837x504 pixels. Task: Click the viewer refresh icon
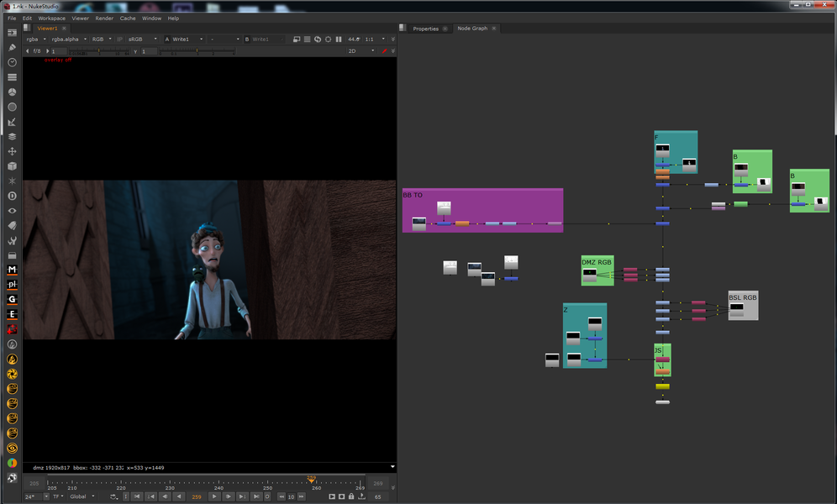pyautogui.click(x=318, y=39)
